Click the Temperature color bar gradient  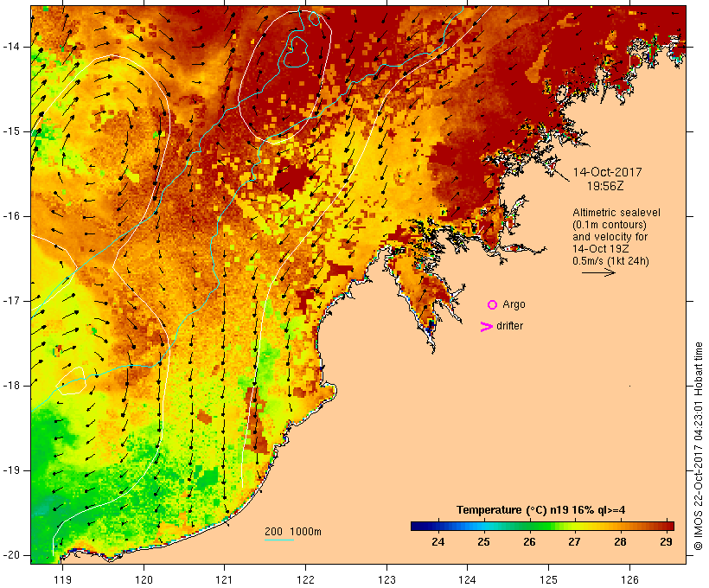543,526
